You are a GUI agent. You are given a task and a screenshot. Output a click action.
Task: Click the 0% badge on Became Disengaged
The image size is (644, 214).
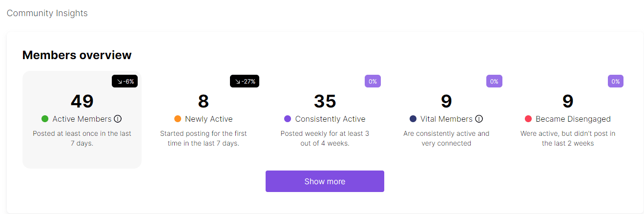click(616, 81)
